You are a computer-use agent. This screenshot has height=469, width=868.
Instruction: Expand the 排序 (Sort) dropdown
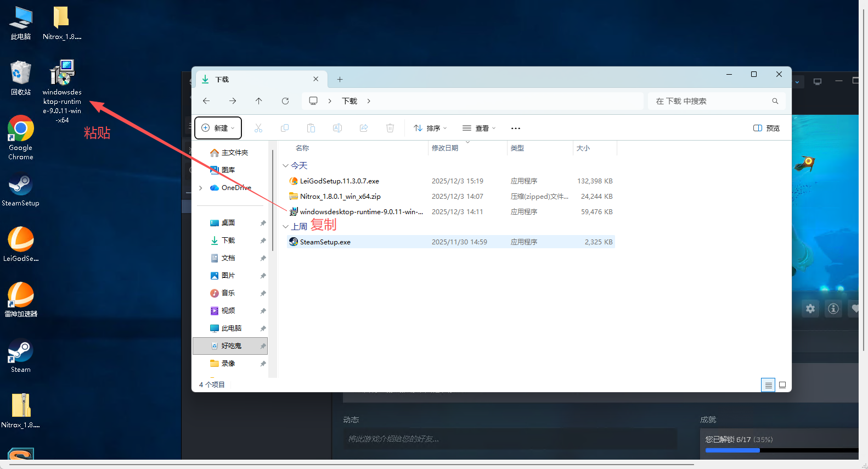[431, 128]
